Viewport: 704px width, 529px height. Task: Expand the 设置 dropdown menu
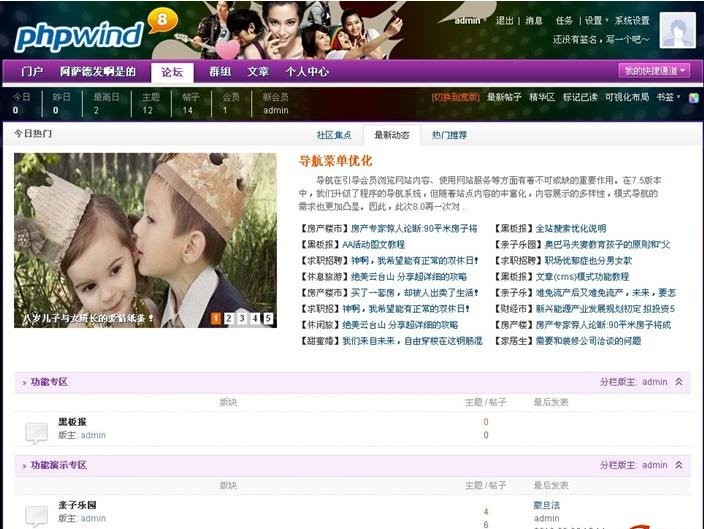pos(596,21)
